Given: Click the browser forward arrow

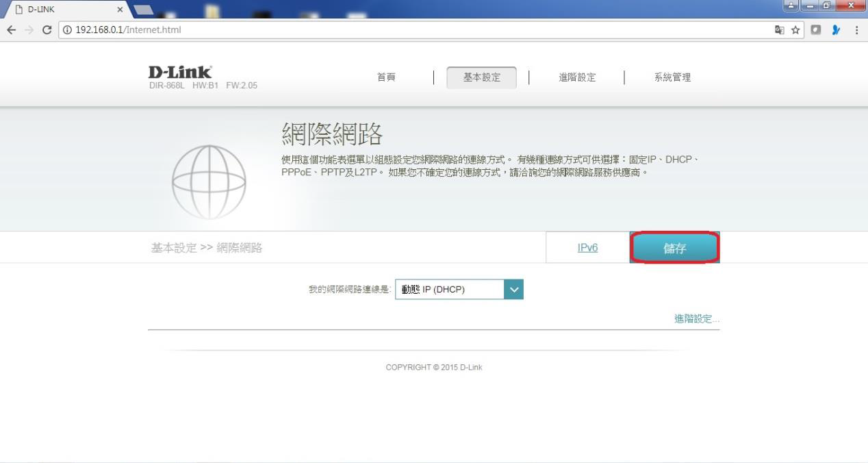Looking at the screenshot, I should [28, 30].
